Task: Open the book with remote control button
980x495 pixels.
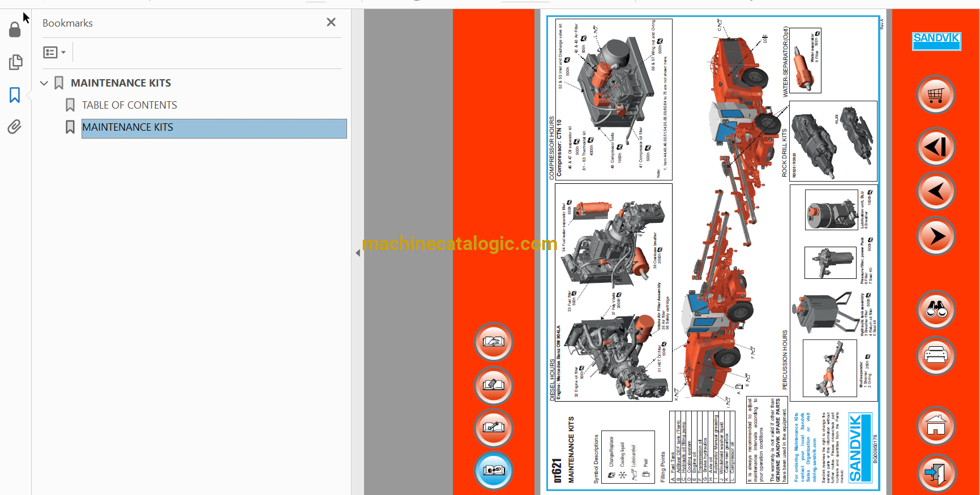Action: 494,385
